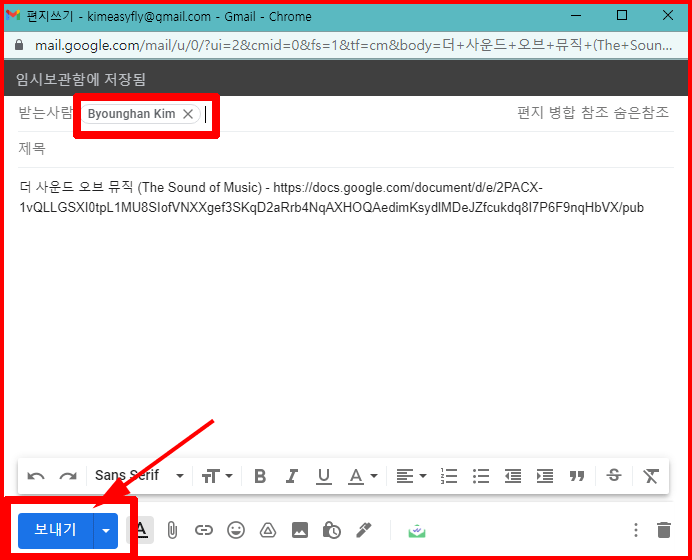692x560 pixels.
Task: Click the insert signature pen icon
Action: (364, 530)
